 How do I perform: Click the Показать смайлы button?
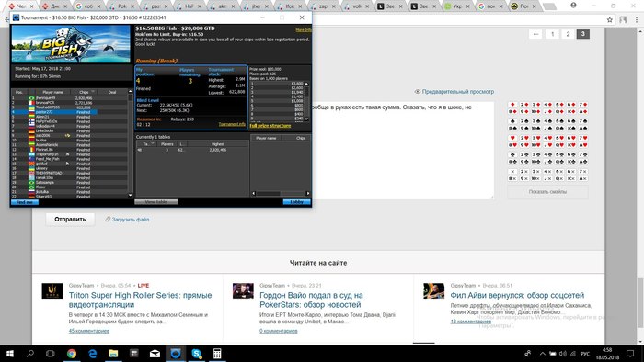click(x=547, y=192)
